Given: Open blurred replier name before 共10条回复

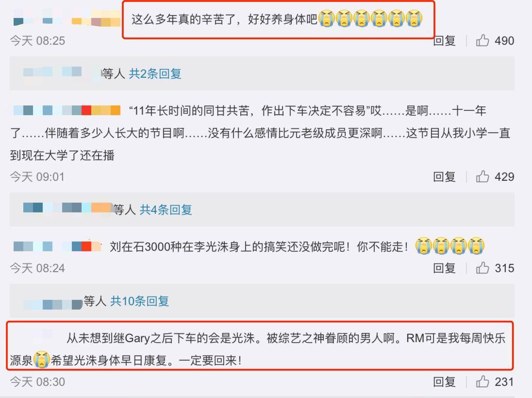Looking at the screenshot, I should (53, 303).
